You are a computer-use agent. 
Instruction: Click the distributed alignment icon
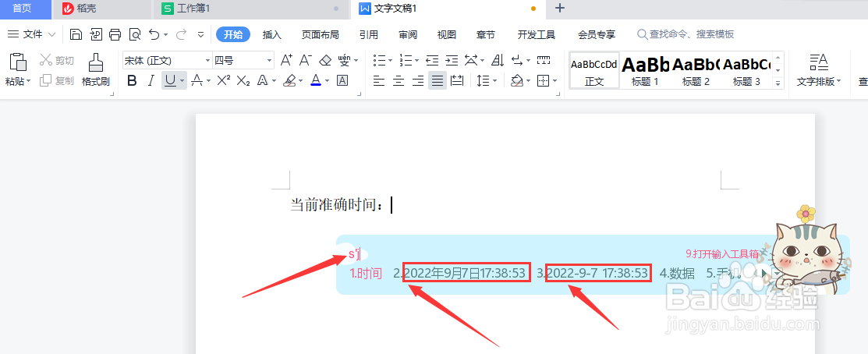457,81
